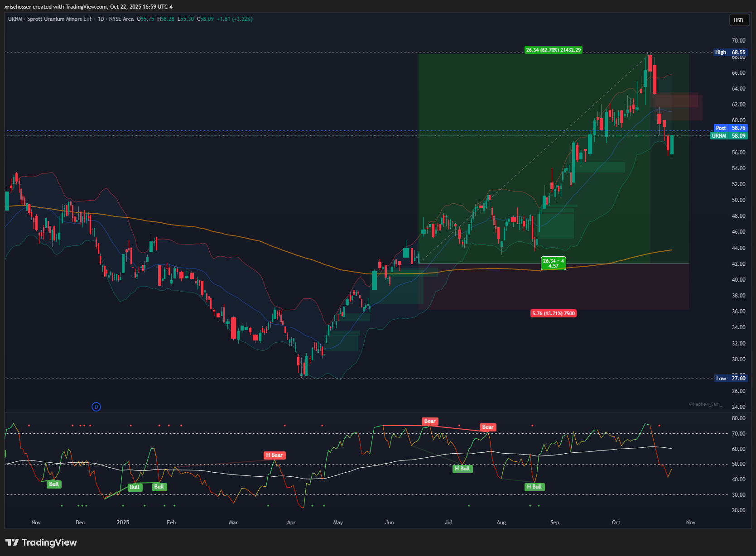Click the Feb label on time axis

tap(171, 522)
